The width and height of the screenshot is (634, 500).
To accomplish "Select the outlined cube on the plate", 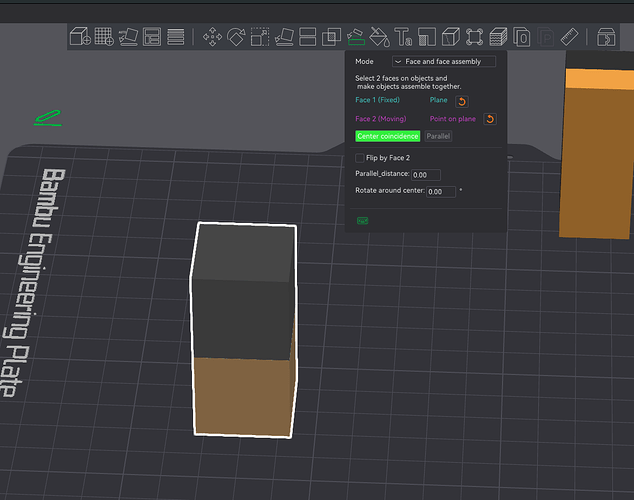I will click(244, 329).
